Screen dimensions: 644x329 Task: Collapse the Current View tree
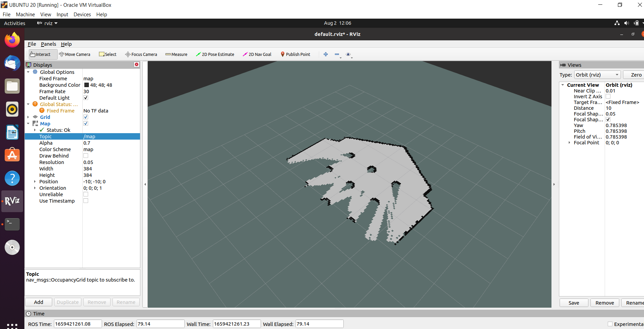coord(563,85)
